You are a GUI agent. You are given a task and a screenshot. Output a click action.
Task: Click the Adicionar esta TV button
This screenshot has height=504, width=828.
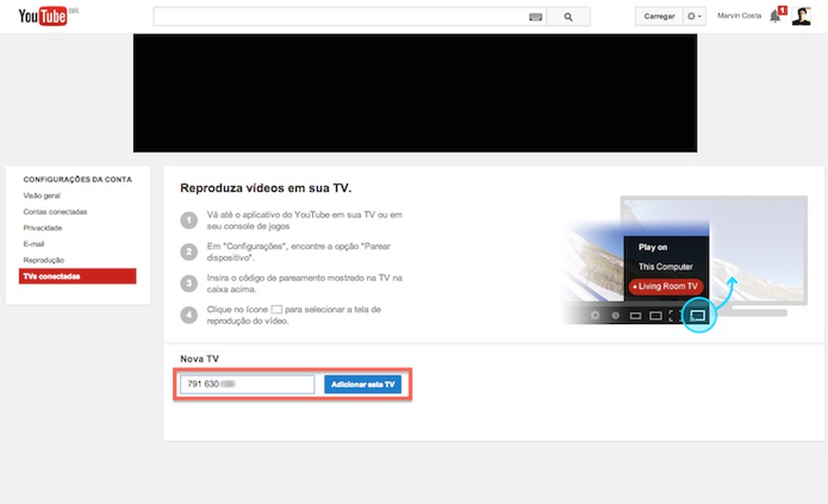click(363, 384)
